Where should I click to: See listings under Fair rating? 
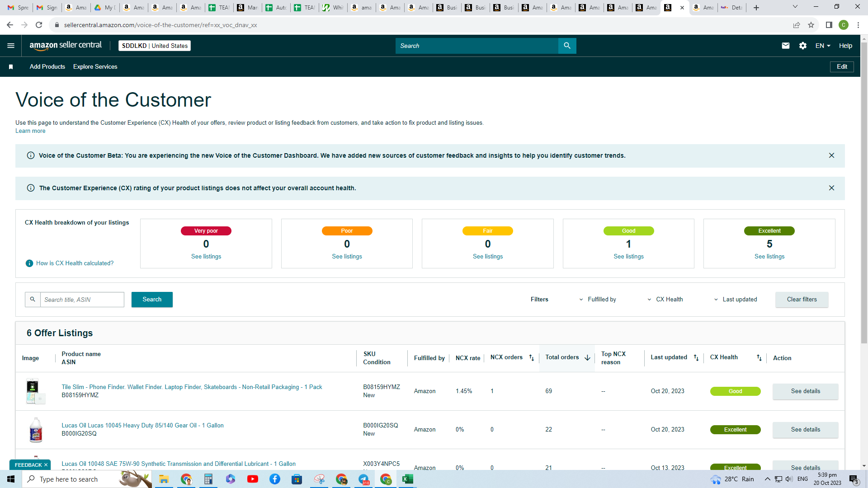point(488,257)
